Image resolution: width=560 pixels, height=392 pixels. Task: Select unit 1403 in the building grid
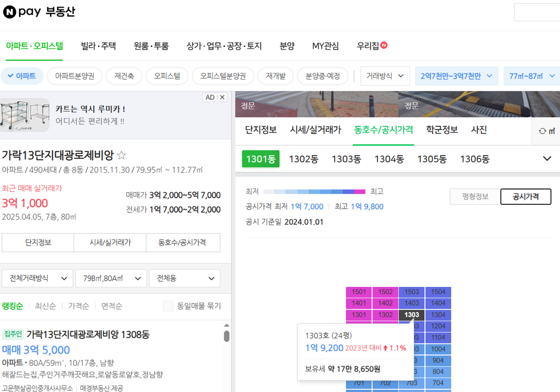coord(411,304)
